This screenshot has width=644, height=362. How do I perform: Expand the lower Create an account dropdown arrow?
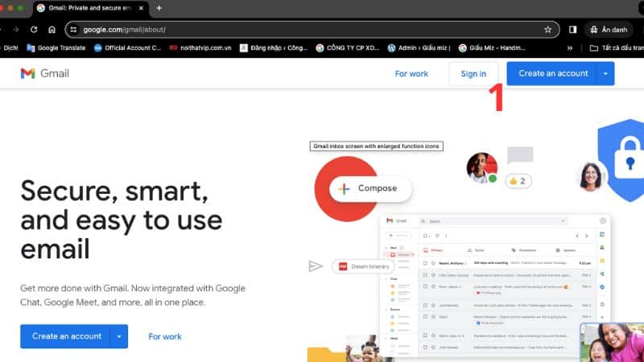pyautogui.click(x=119, y=336)
